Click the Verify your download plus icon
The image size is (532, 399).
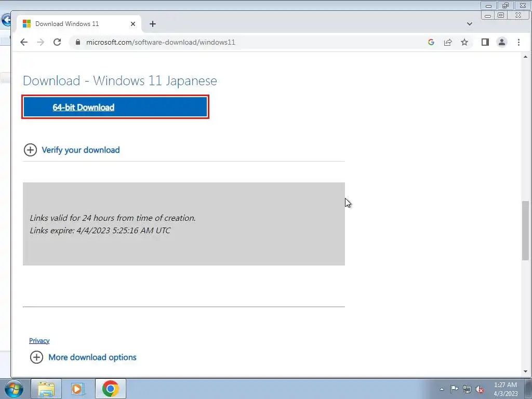pyautogui.click(x=30, y=150)
